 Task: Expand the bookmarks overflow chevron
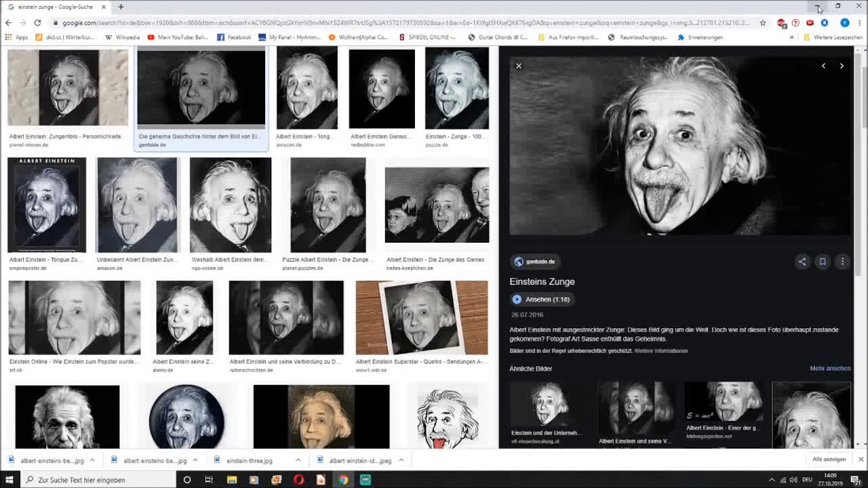[x=791, y=37]
